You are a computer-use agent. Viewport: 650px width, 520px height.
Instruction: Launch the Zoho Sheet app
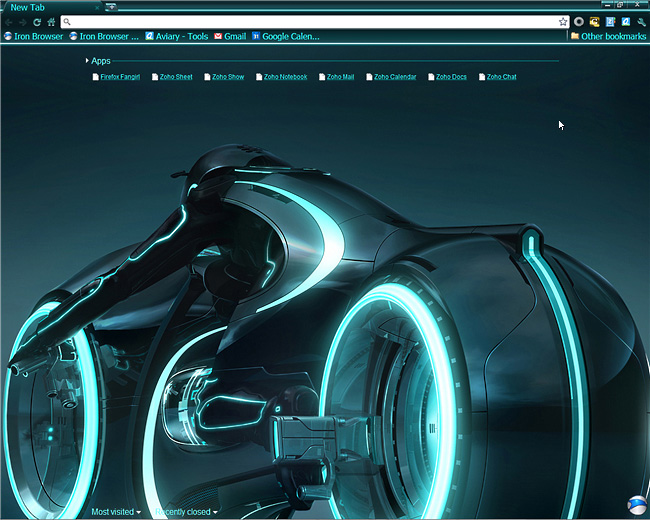172,77
